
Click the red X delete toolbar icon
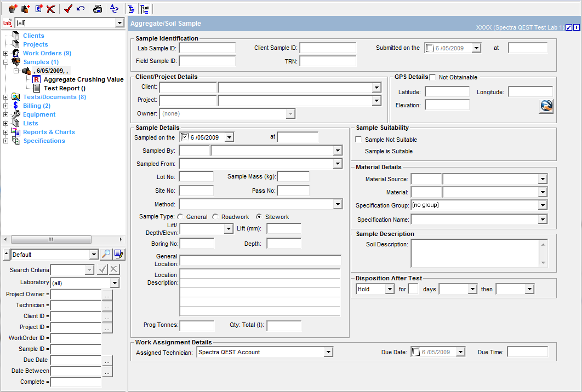pos(51,9)
